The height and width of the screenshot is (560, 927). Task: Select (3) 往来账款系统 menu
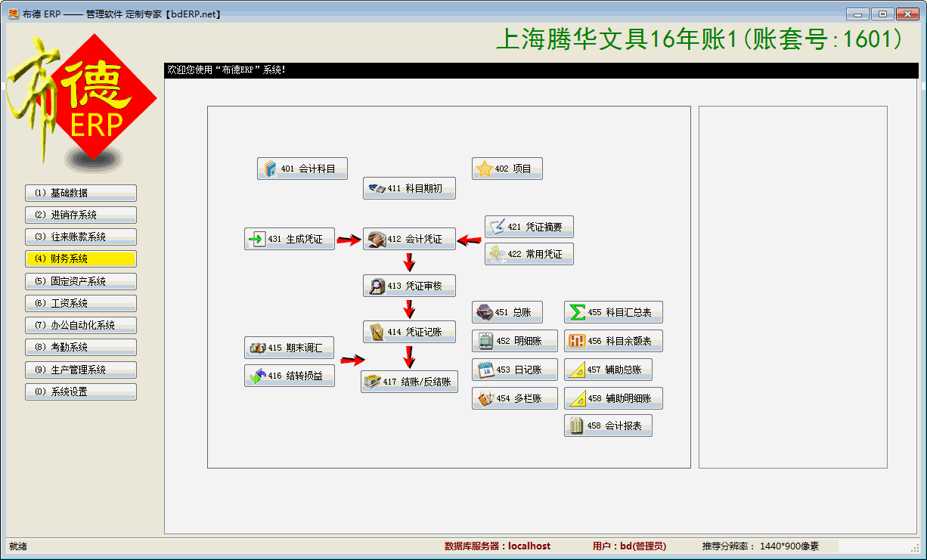click(81, 237)
